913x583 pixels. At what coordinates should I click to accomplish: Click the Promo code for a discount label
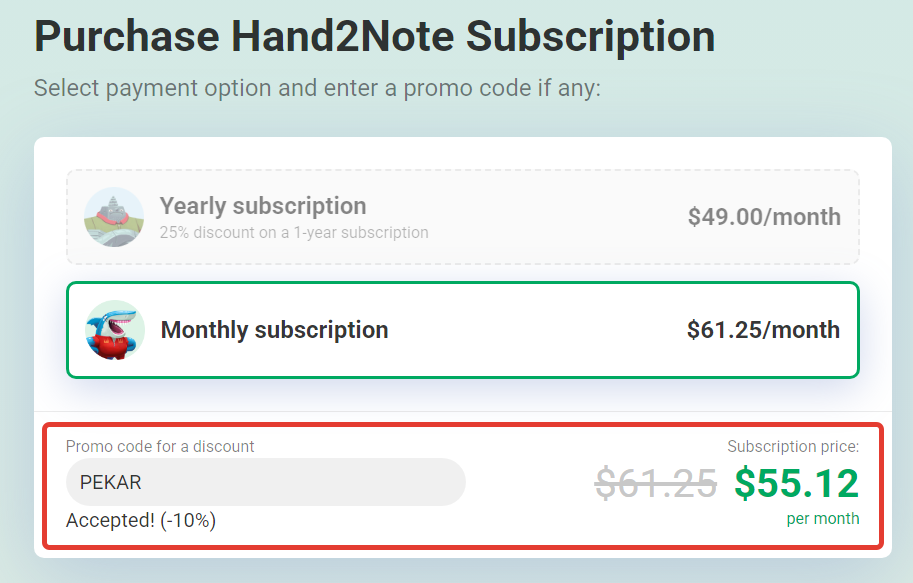point(160,447)
